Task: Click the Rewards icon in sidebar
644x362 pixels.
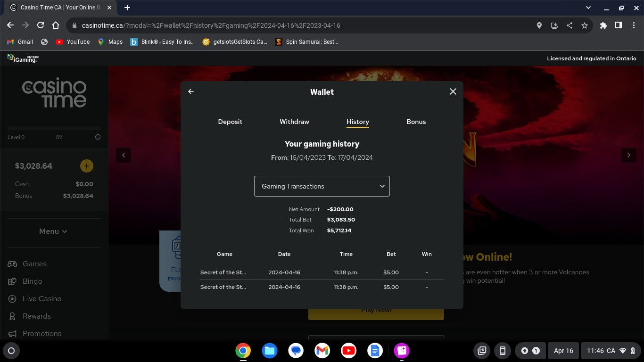Action: click(x=12, y=316)
